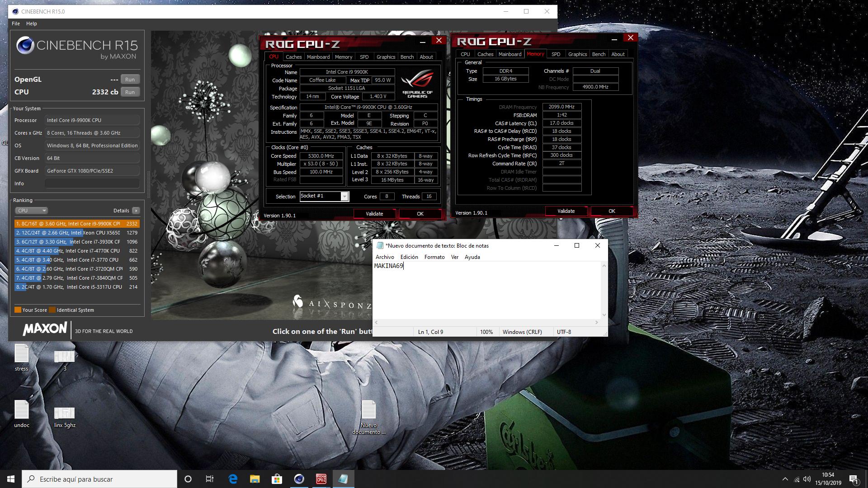Open the Microsoft Store taskbar icon
Screen dimensions: 868x488
[277, 479]
